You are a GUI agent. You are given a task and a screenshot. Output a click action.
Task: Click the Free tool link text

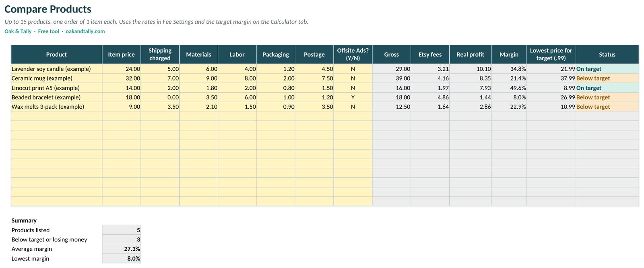(x=48, y=31)
